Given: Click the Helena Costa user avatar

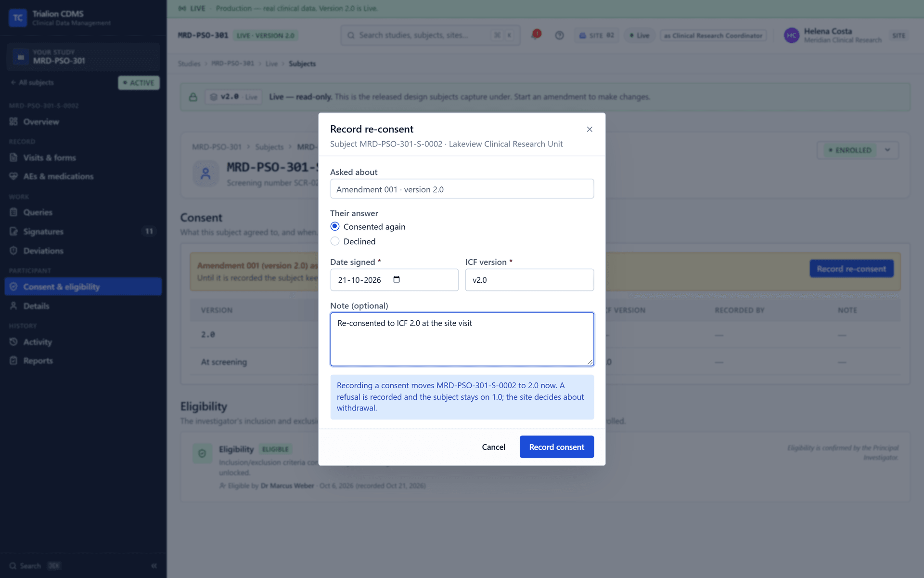Looking at the screenshot, I should (x=792, y=35).
